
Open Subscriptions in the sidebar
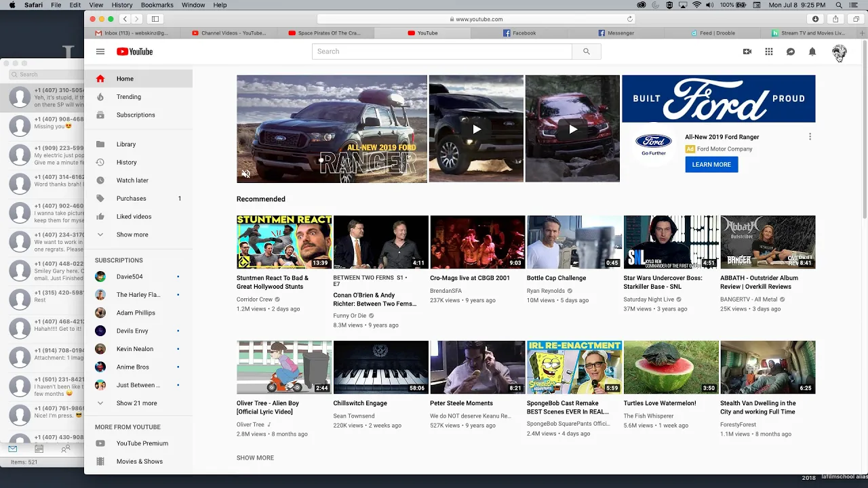click(138, 115)
